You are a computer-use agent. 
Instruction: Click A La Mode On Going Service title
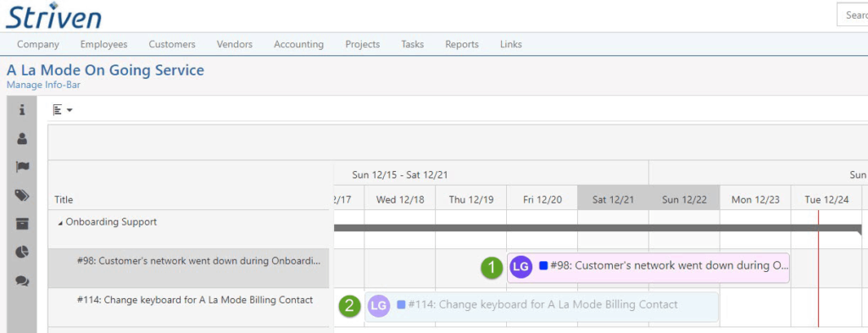(x=105, y=70)
